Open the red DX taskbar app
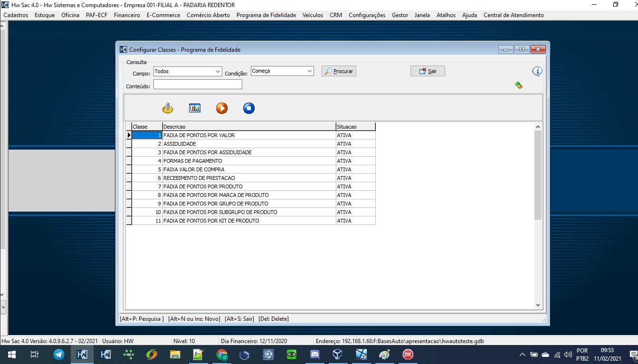Image resolution: width=638 pixels, height=364 pixels. (408, 354)
